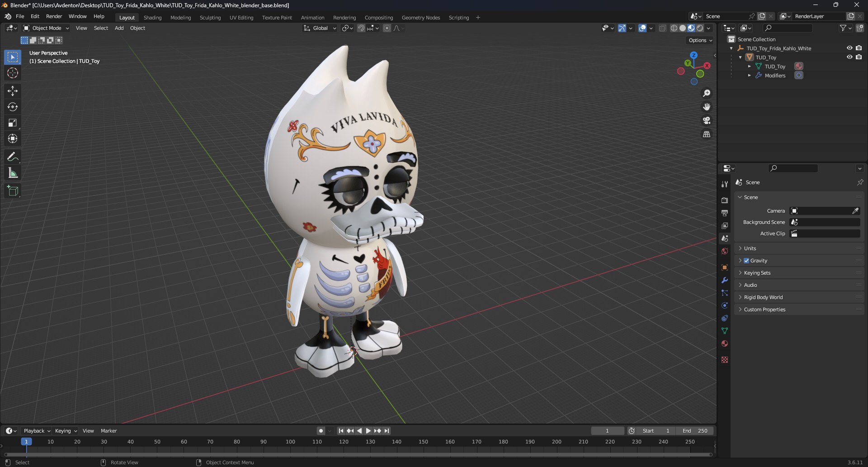Open the Modifiers properties tab

coord(725,280)
